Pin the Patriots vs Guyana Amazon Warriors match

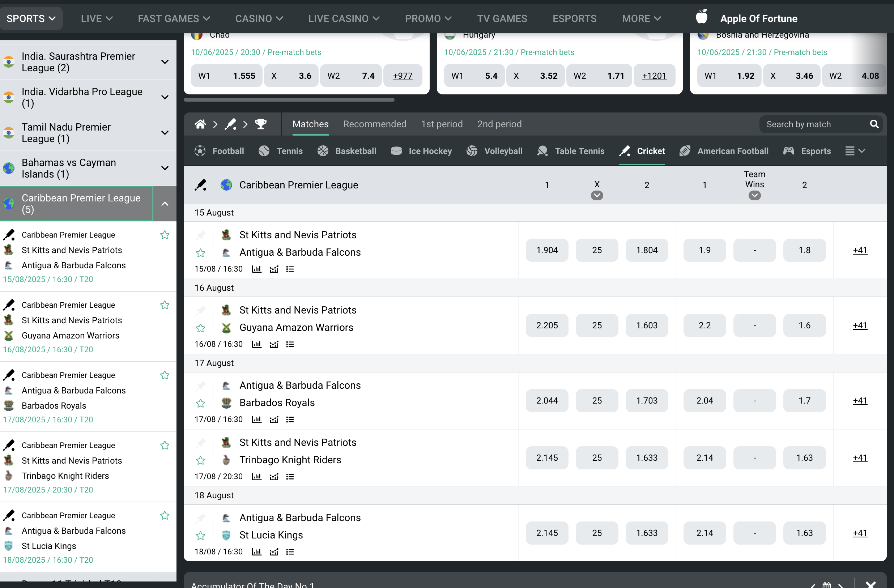[x=201, y=310]
